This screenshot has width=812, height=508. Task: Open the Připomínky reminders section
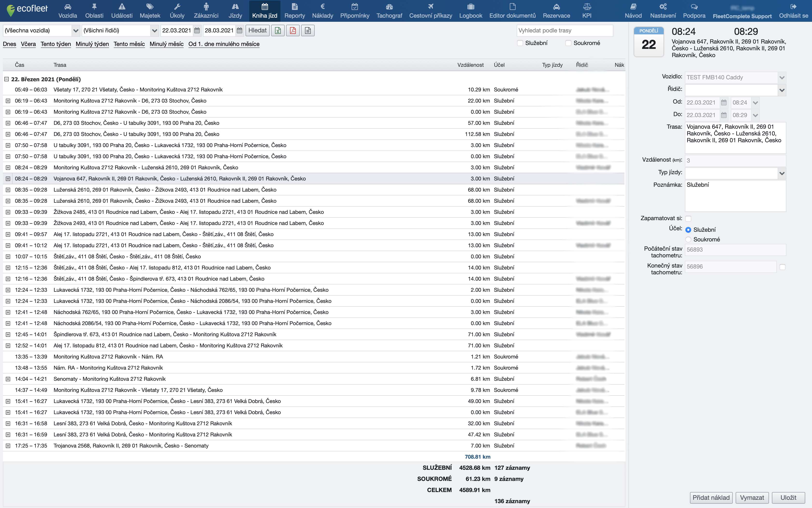[x=355, y=11]
